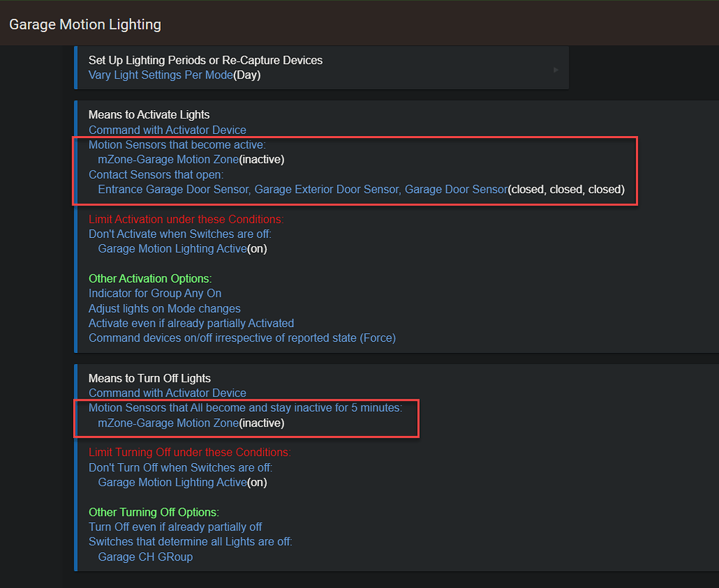
Task: Open Command with Activator Device under Activate Lights
Action: click(x=167, y=130)
